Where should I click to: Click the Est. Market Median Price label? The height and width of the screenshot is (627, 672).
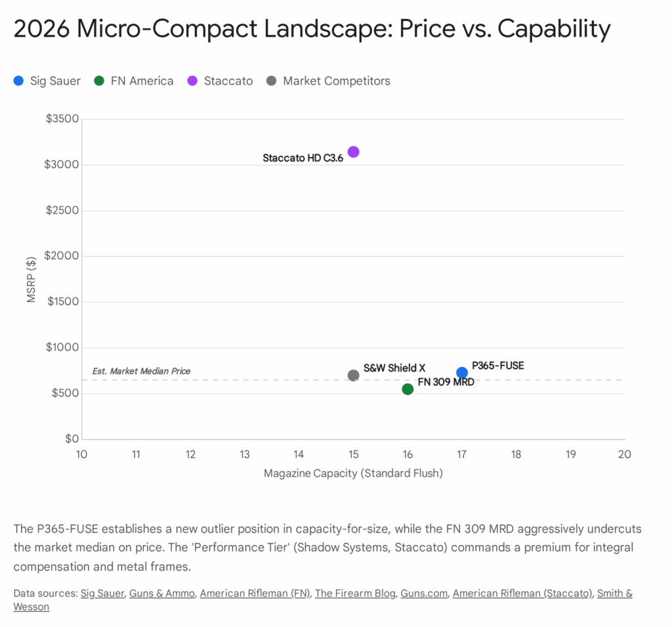tap(141, 372)
